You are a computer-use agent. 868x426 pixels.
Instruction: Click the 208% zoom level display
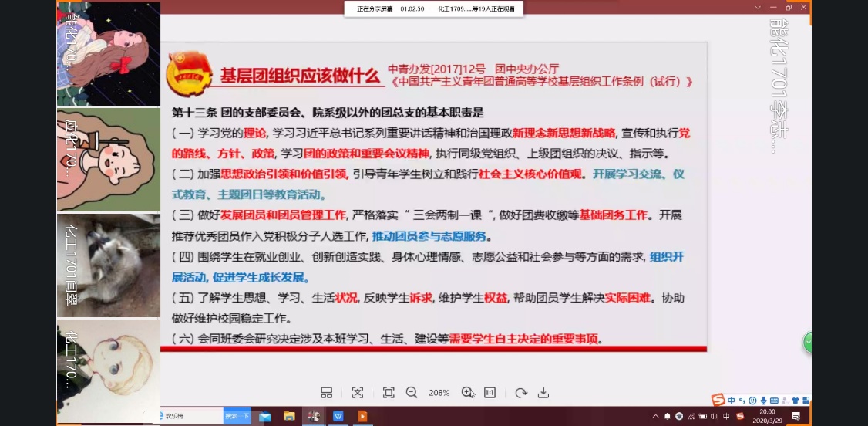[x=439, y=392]
